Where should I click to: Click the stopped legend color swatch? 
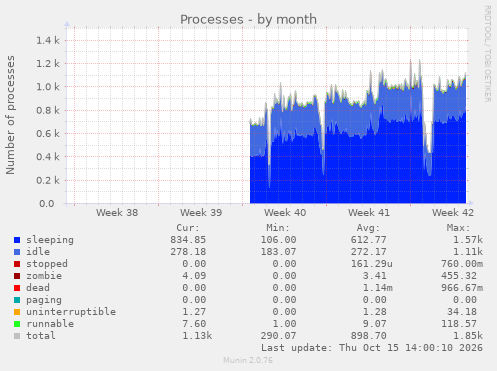click(17, 264)
